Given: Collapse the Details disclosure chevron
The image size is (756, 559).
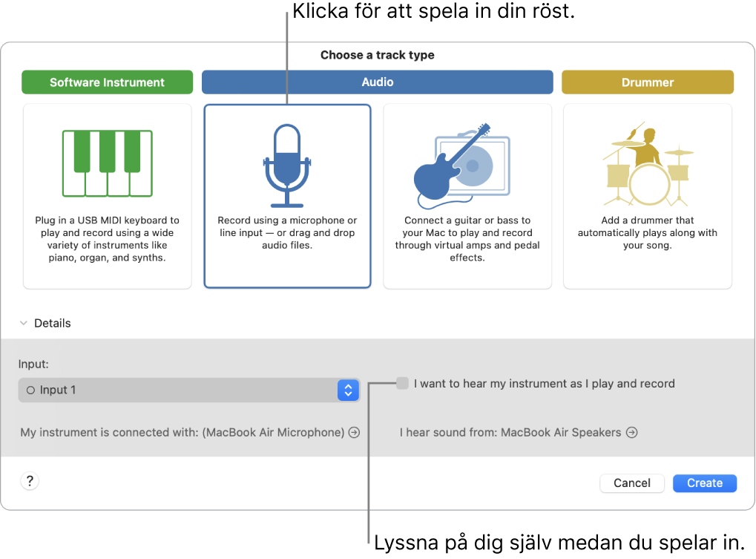Looking at the screenshot, I should [x=23, y=323].
